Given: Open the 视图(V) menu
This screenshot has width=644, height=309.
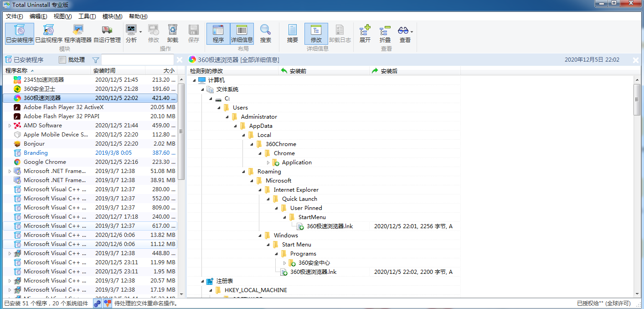Looking at the screenshot, I should click(62, 16).
